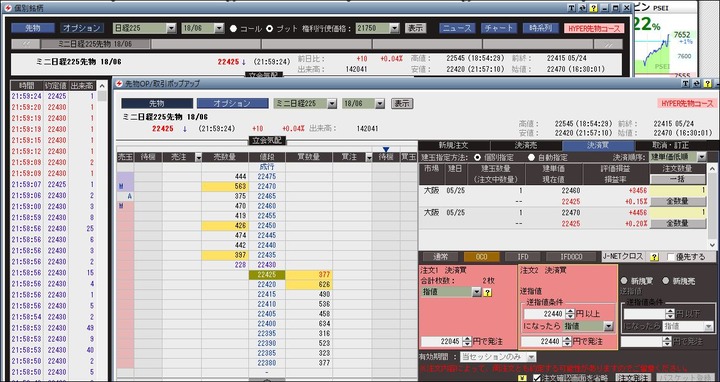Click the left scroll arrows on 個別銘柄 tab strip
720x382 pixels.
point(25,44)
